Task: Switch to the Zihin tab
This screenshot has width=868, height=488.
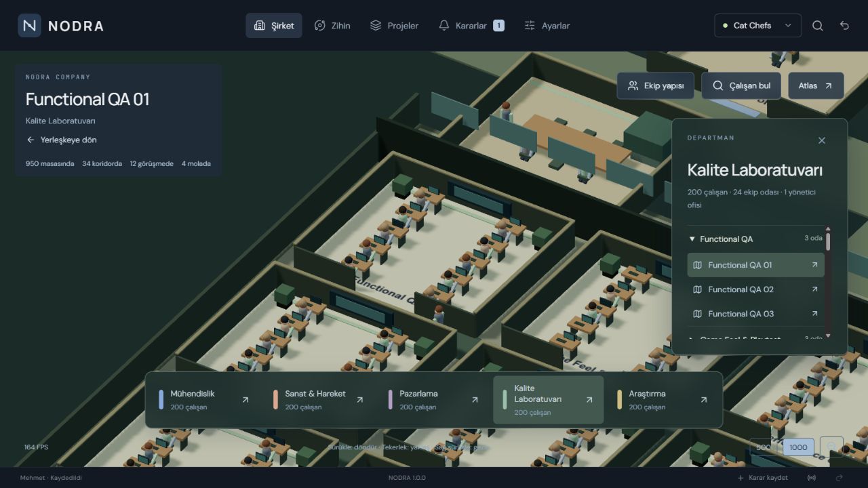Action: pos(332,26)
